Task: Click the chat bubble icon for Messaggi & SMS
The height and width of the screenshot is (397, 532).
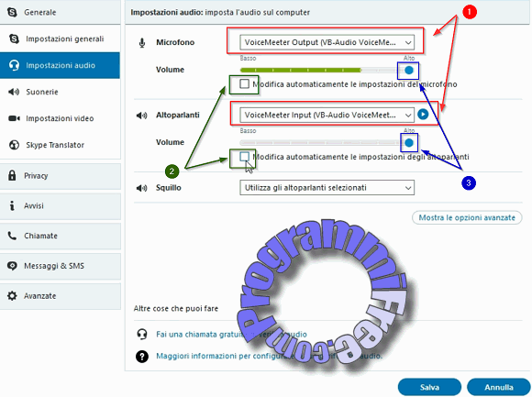Action: (12, 266)
